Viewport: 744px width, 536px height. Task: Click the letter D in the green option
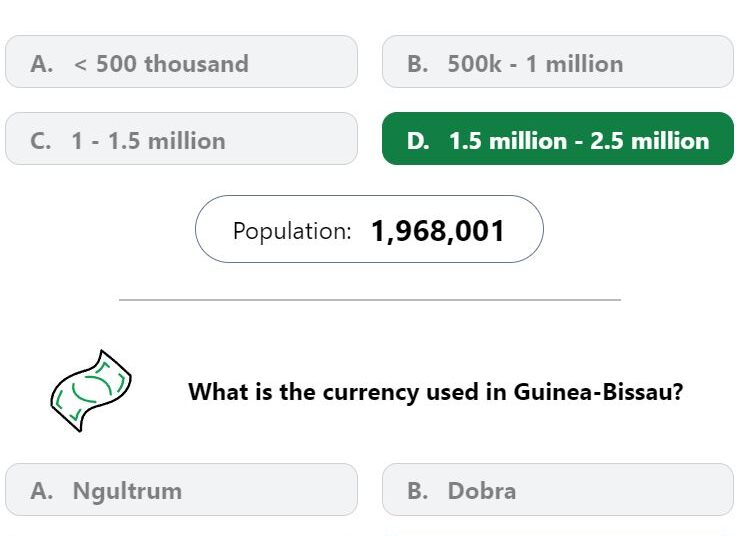tap(418, 141)
